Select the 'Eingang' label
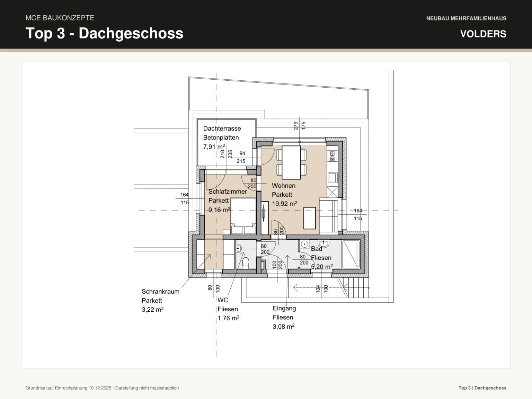The width and height of the screenshot is (532, 399). [x=284, y=308]
